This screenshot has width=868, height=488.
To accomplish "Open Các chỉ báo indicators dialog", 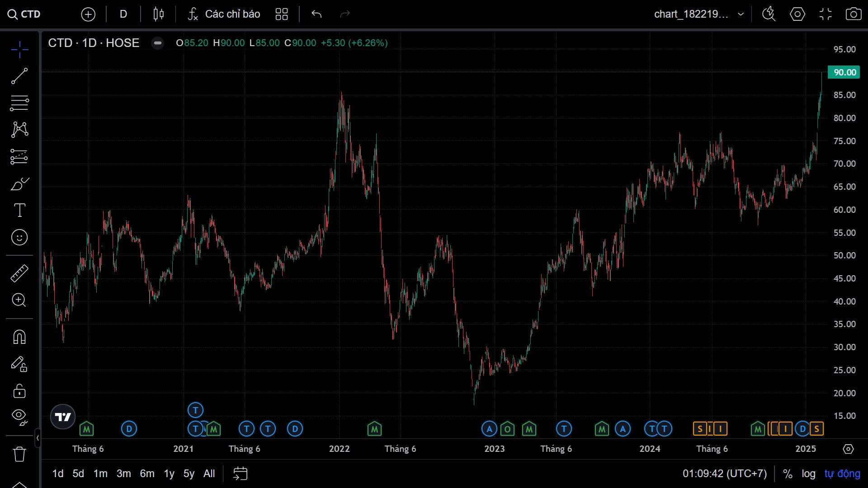I will pyautogui.click(x=224, y=14).
